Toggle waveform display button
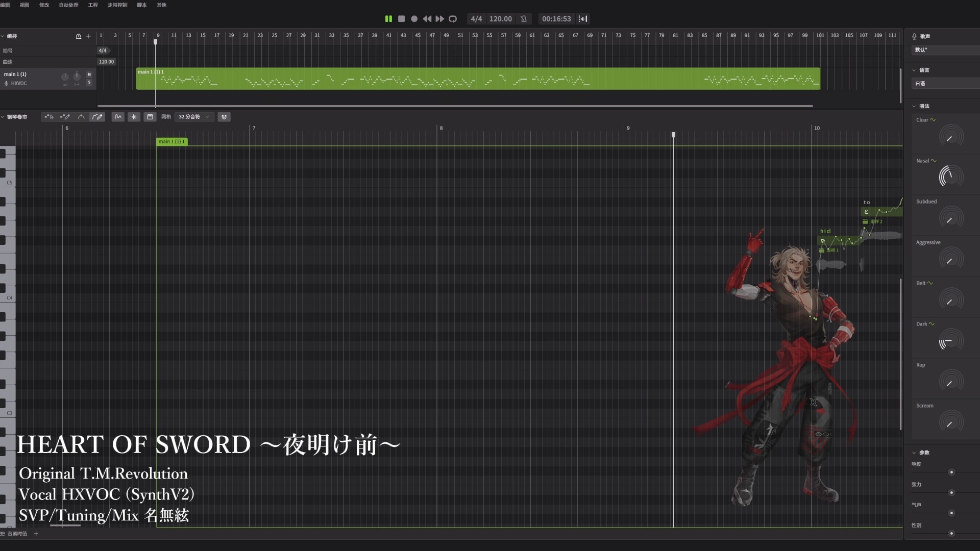 tap(134, 117)
